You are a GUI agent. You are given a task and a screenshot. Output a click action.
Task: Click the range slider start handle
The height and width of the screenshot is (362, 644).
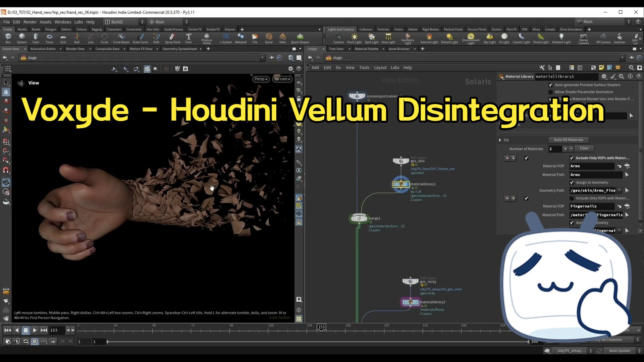(108, 342)
